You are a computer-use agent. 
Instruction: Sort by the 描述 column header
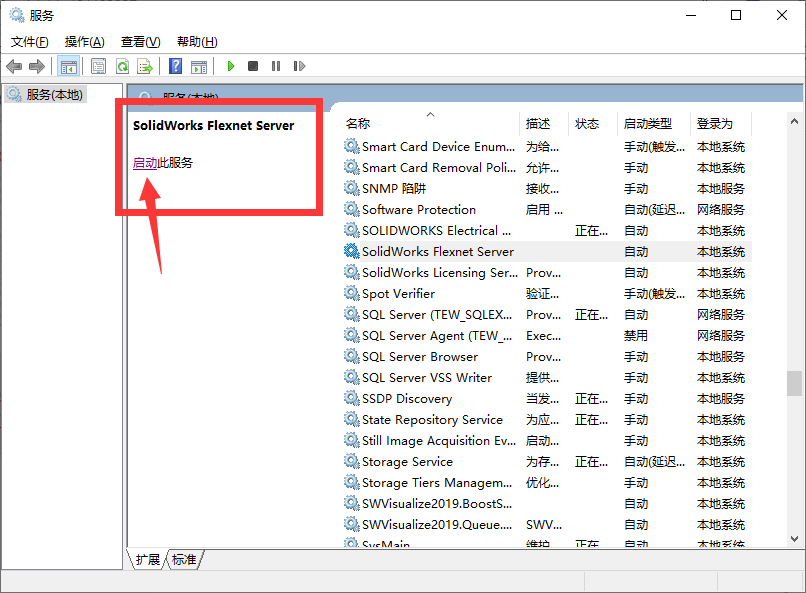(544, 123)
